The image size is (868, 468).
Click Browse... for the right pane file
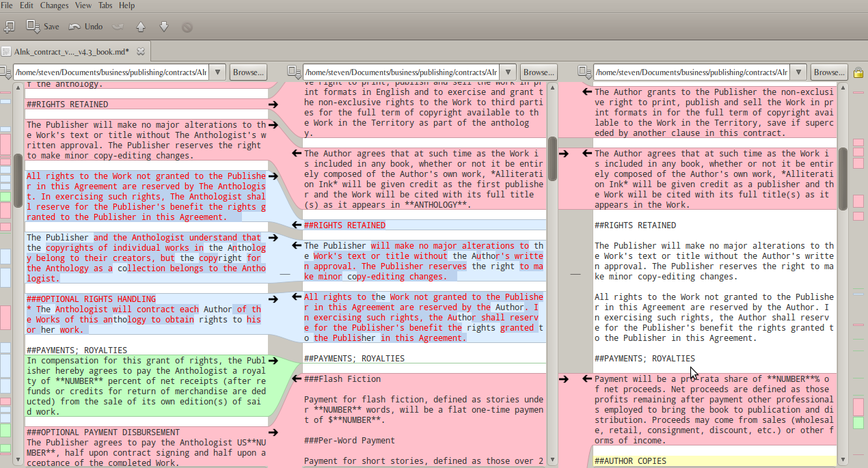click(x=829, y=72)
